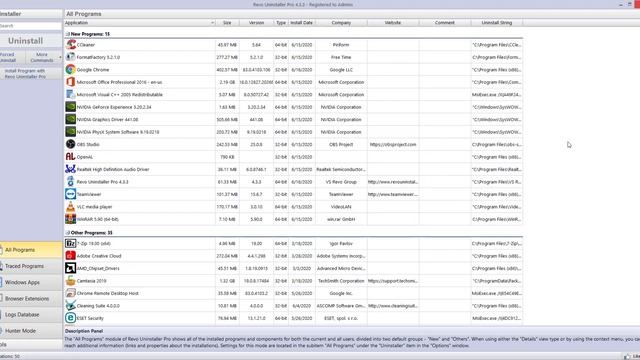Sort by Uninstall String column header
This screenshot has height=360, width=640.
497,23
